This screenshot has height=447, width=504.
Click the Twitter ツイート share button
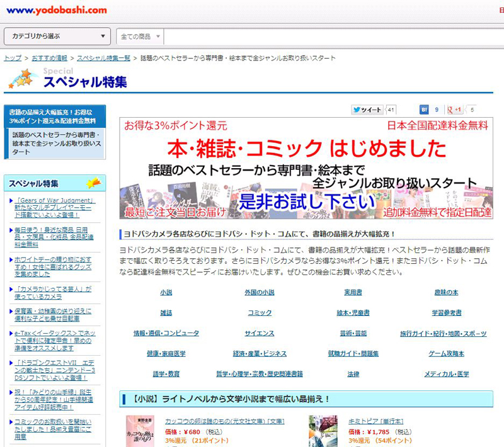[x=367, y=110]
